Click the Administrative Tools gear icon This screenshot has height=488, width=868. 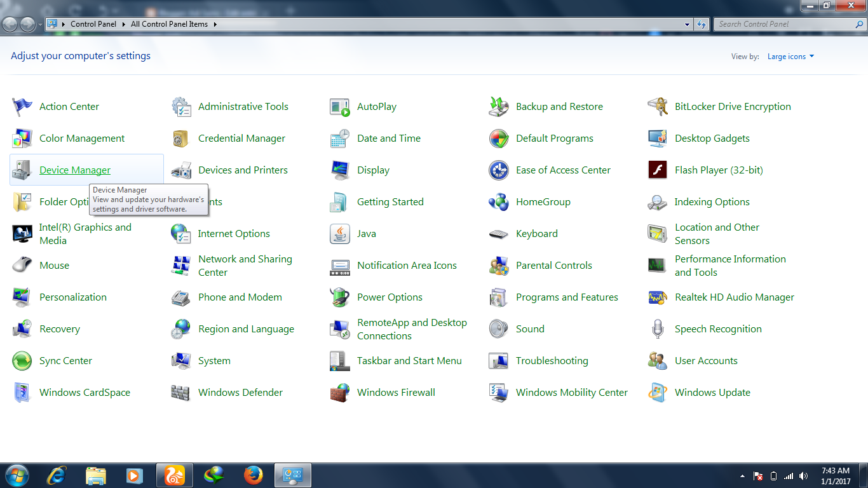coord(181,107)
